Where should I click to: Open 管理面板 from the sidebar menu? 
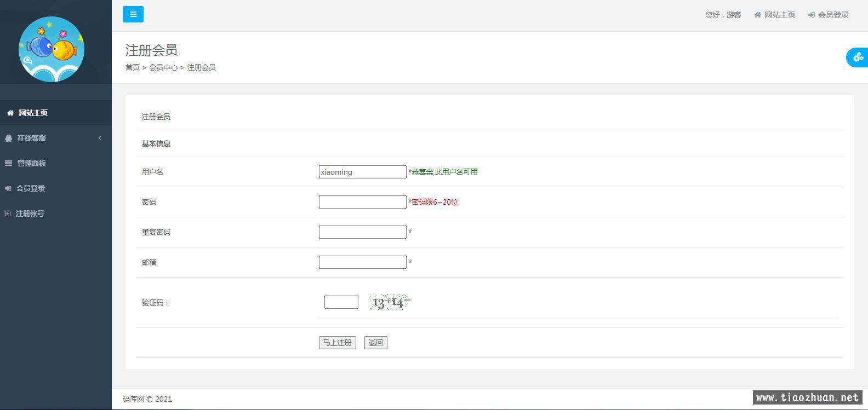tap(32, 163)
